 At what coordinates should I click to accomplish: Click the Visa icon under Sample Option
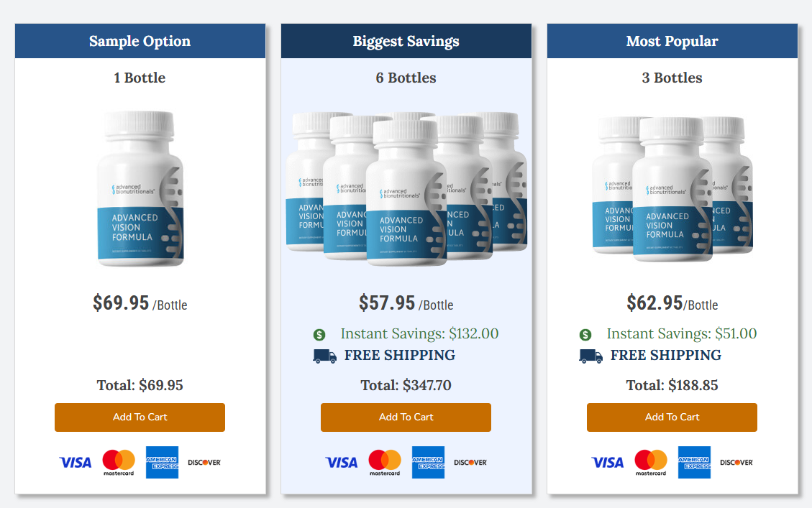tap(75, 462)
